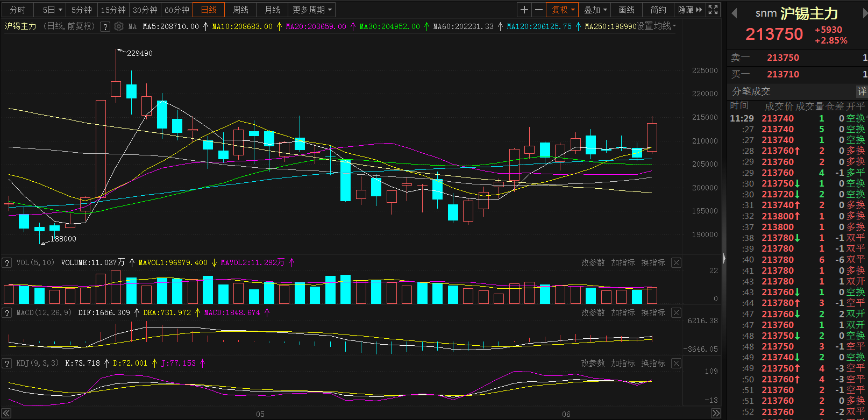Close the MACD indicator panel
This screenshot has height=420, width=868.
point(677,312)
